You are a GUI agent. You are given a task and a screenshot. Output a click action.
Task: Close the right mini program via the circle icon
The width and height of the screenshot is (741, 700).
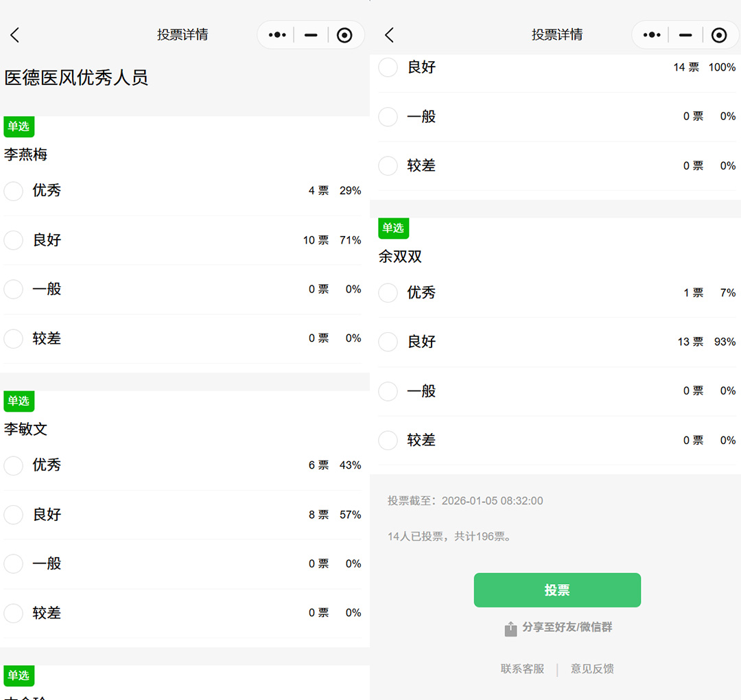718,35
